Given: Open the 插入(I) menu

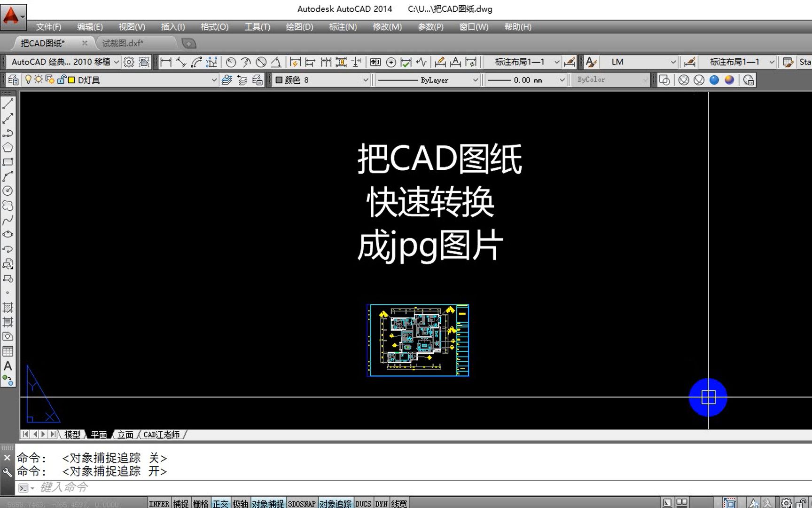Looking at the screenshot, I should [x=172, y=27].
